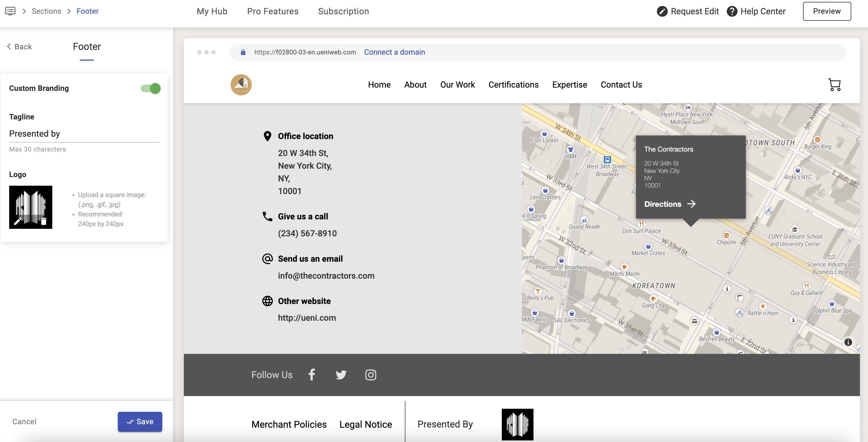Viewport: 868px width, 442px height.
Task: Open the Subscription menu item
Action: pyautogui.click(x=343, y=11)
